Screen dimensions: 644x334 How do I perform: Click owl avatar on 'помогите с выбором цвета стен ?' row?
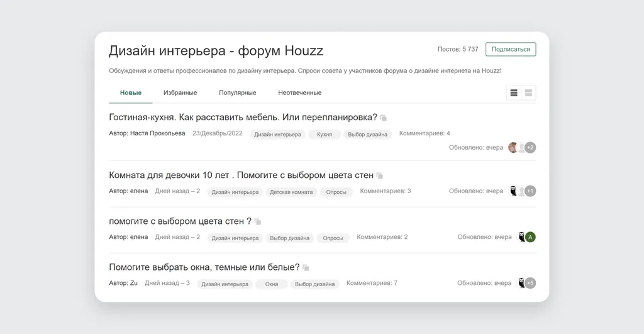(x=521, y=237)
